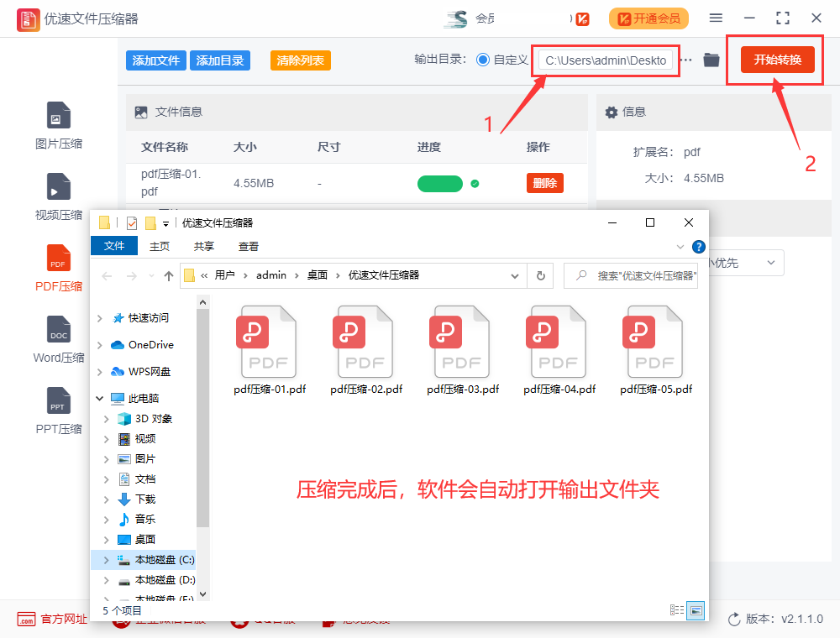Select 图片压缩 in the sidebar
840x638 pixels.
click(57, 126)
